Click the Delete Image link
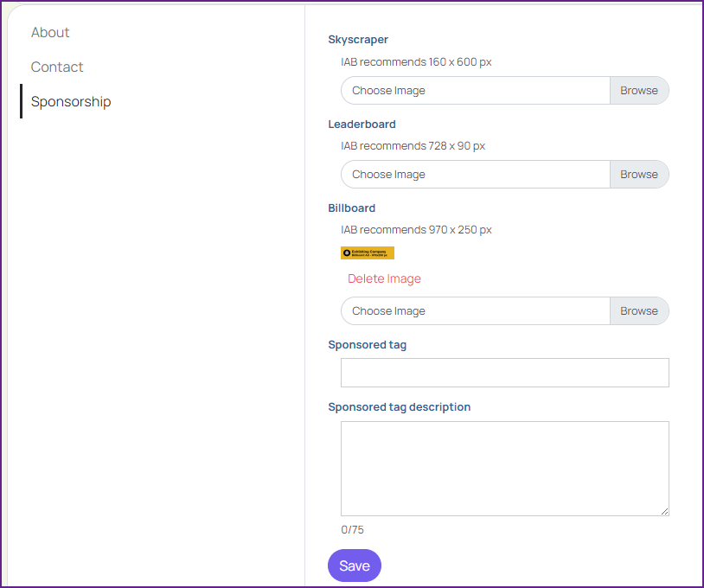 click(384, 278)
